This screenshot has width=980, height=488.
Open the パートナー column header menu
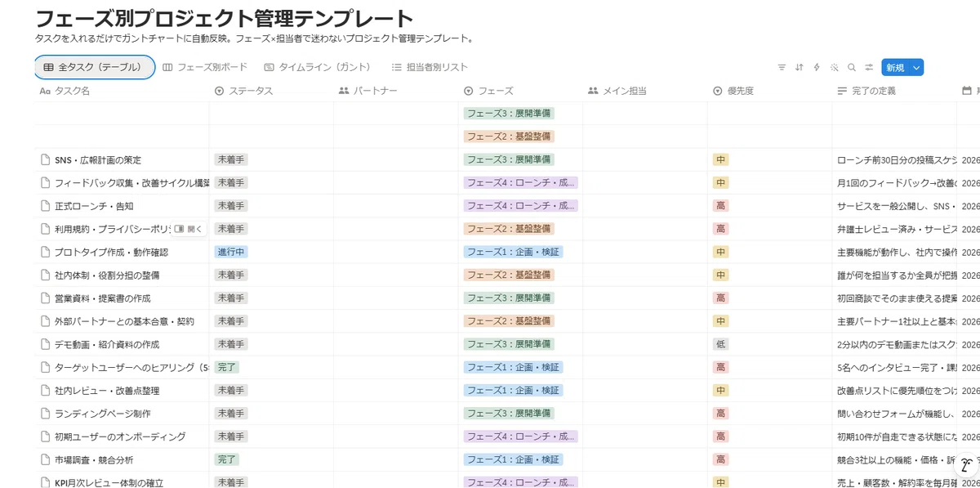[396, 91]
